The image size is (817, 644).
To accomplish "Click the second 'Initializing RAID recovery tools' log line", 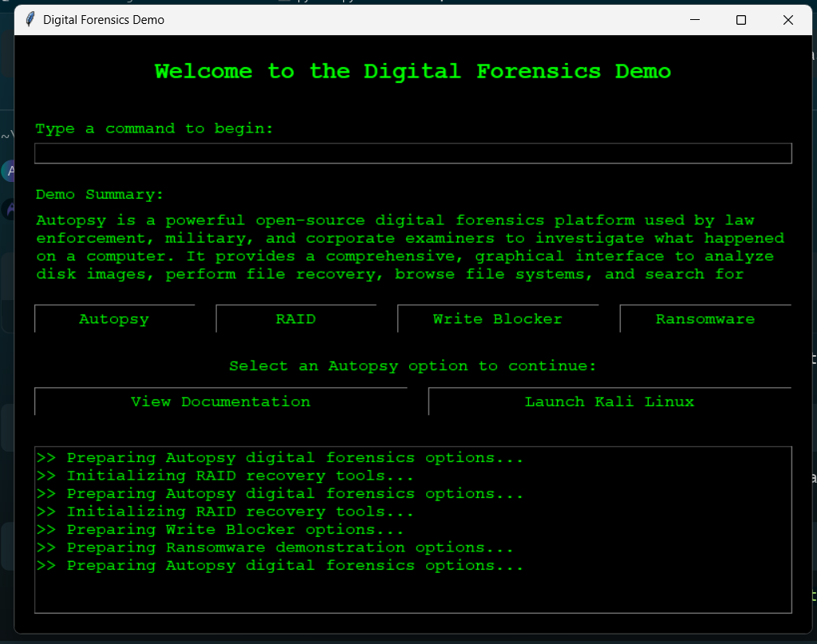I will pyautogui.click(x=225, y=512).
